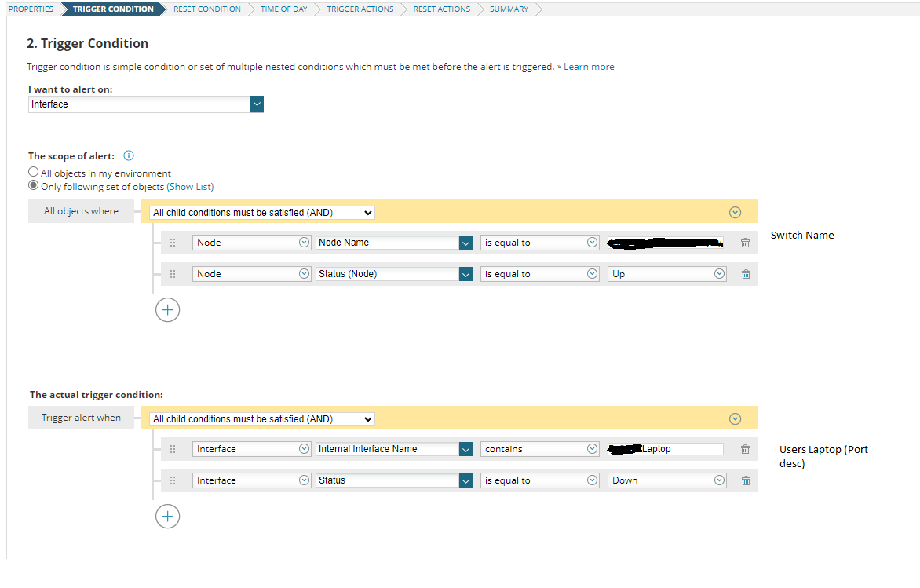Viewport: 920px width, 588px height.
Task: Click the Show List link
Action: coord(190,187)
